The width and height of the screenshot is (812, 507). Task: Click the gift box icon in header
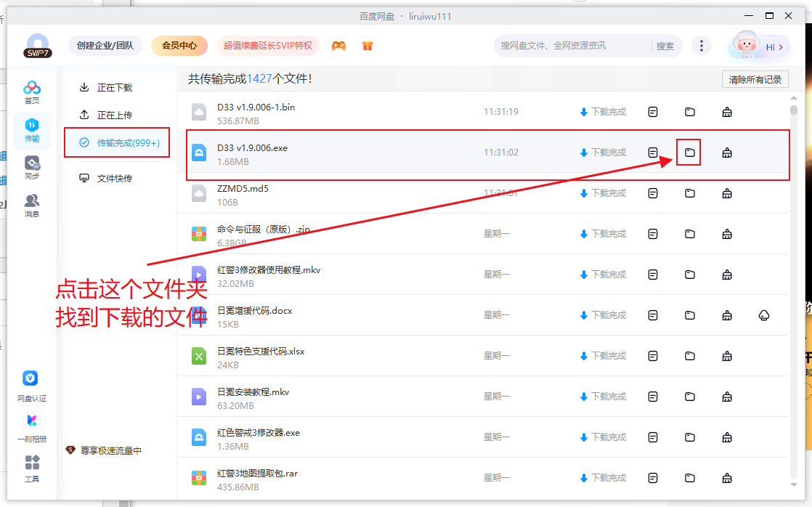(x=368, y=46)
